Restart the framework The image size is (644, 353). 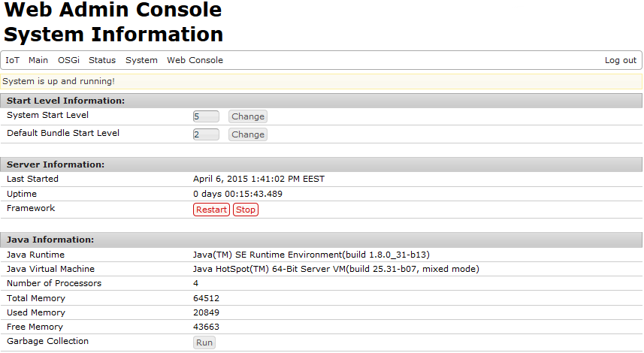click(211, 210)
